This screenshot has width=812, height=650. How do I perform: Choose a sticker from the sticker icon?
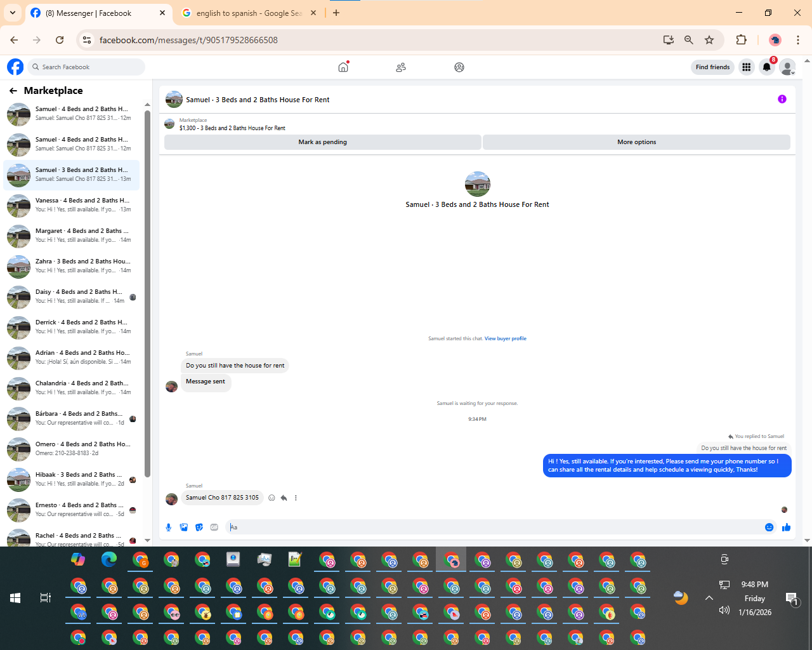(x=199, y=527)
